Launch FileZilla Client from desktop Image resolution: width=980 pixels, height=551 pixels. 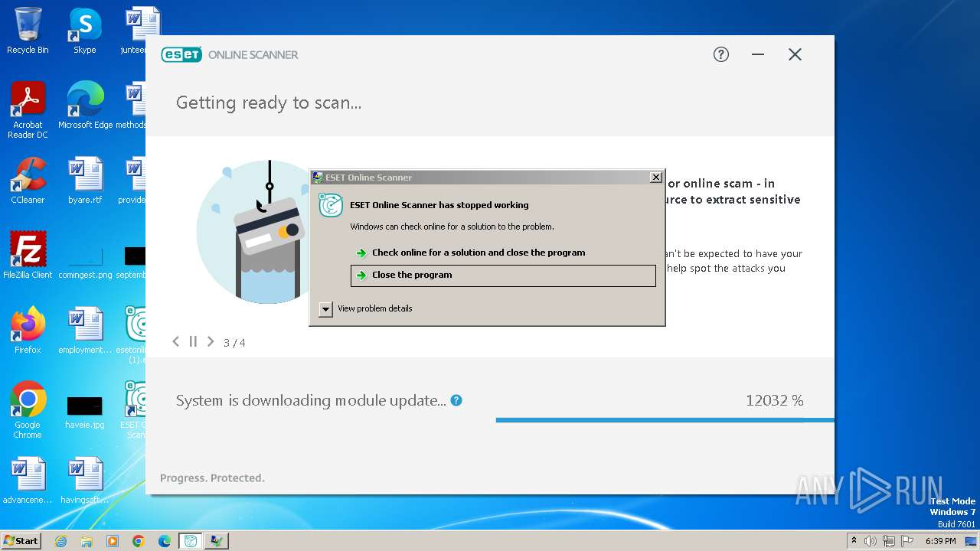click(x=28, y=256)
